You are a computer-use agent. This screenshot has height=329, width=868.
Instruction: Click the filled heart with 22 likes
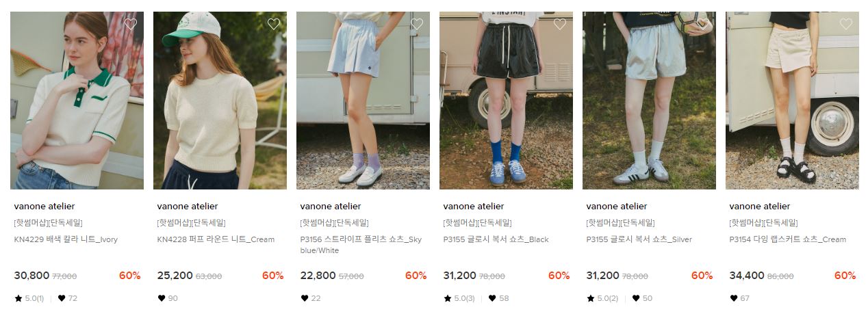click(x=305, y=298)
